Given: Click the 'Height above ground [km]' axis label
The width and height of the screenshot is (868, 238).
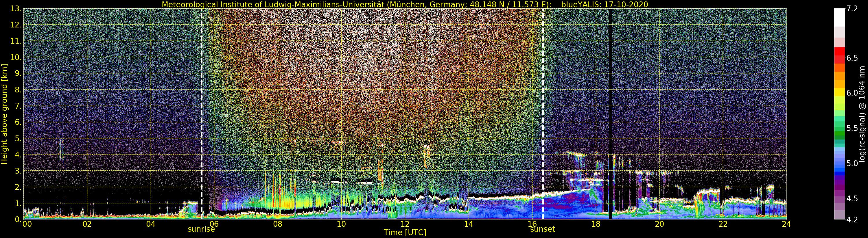Looking at the screenshot, I should (4, 114).
